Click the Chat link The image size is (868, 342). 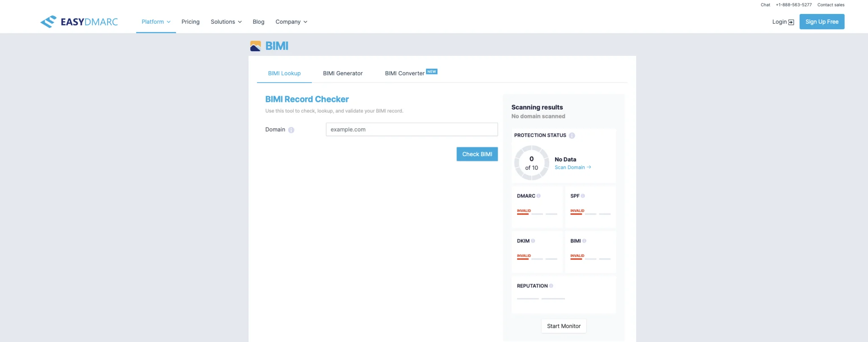pyautogui.click(x=765, y=5)
